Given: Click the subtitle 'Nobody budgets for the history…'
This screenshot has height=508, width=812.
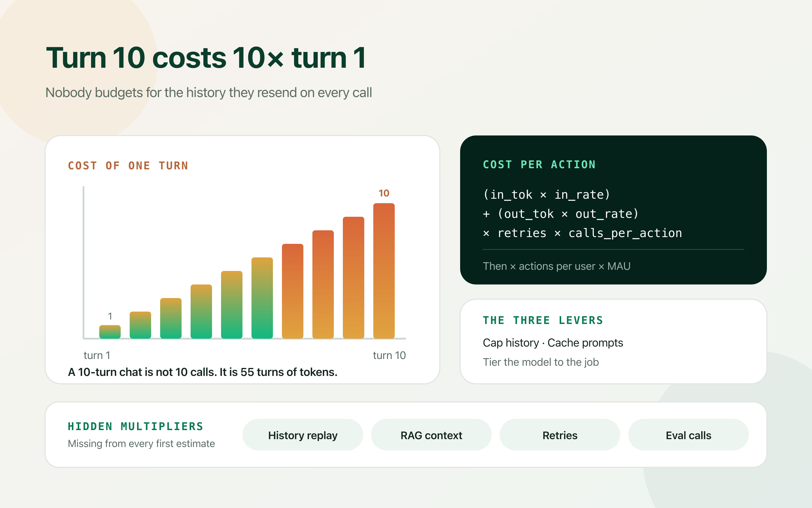Looking at the screenshot, I should pyautogui.click(x=208, y=92).
